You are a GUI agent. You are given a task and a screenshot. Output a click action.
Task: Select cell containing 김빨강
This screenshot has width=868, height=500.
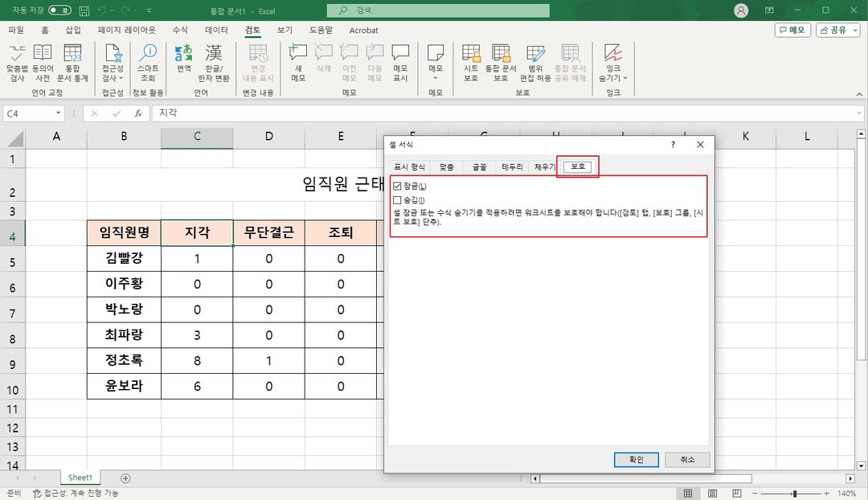click(124, 258)
